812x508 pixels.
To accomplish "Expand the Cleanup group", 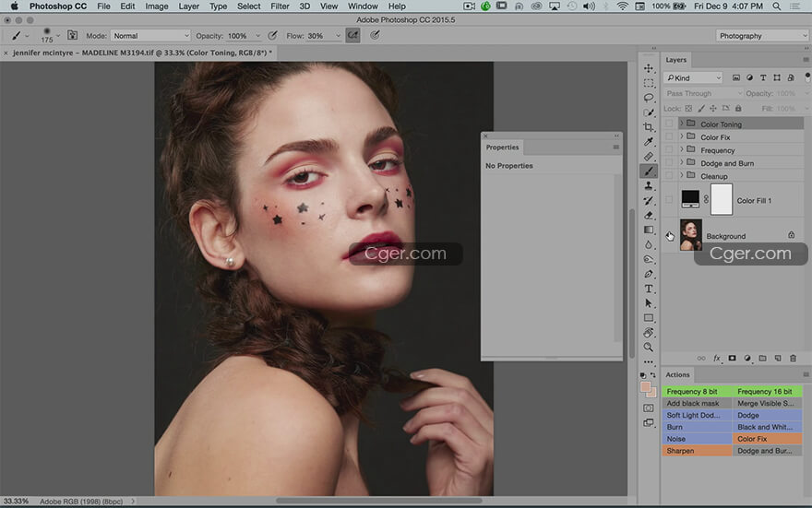I will coord(682,175).
